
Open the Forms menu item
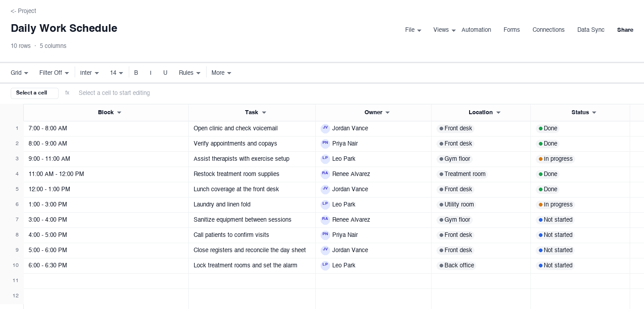(x=512, y=30)
